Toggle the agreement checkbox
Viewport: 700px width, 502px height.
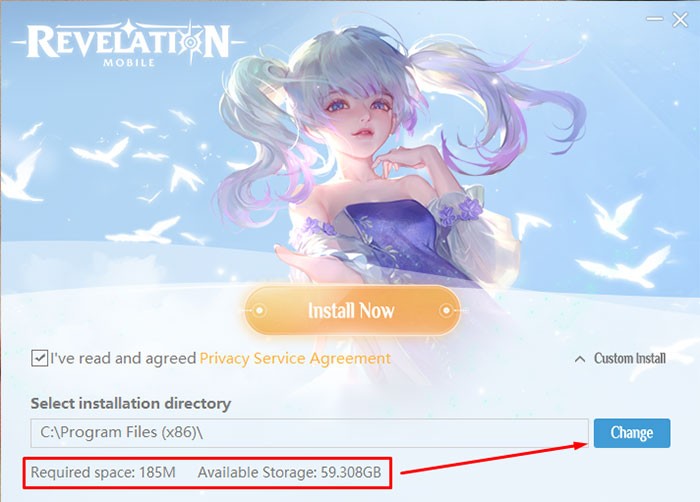coord(39,358)
